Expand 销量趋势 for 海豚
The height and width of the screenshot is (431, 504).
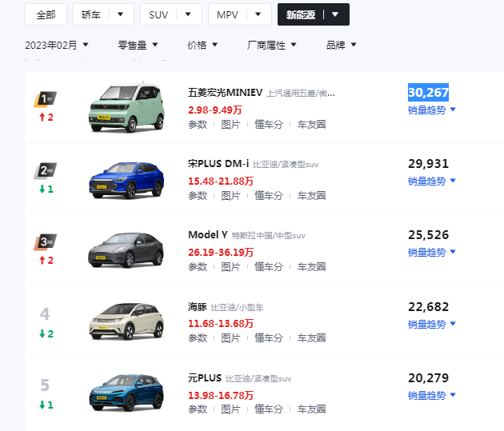pos(432,325)
